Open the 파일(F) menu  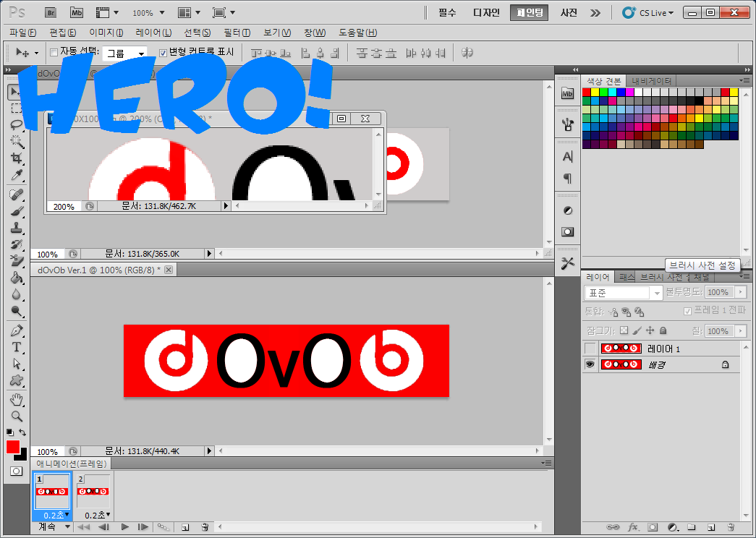click(x=22, y=33)
